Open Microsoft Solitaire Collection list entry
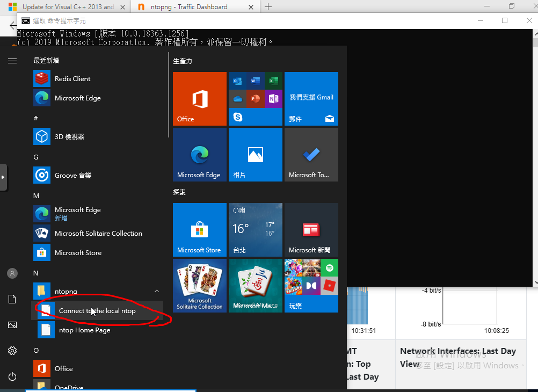This screenshot has width=538, height=392. pyautogui.click(x=97, y=234)
